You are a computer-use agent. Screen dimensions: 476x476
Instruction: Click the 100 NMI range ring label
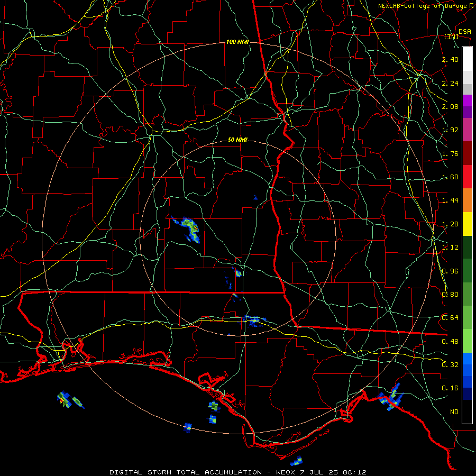click(237, 42)
